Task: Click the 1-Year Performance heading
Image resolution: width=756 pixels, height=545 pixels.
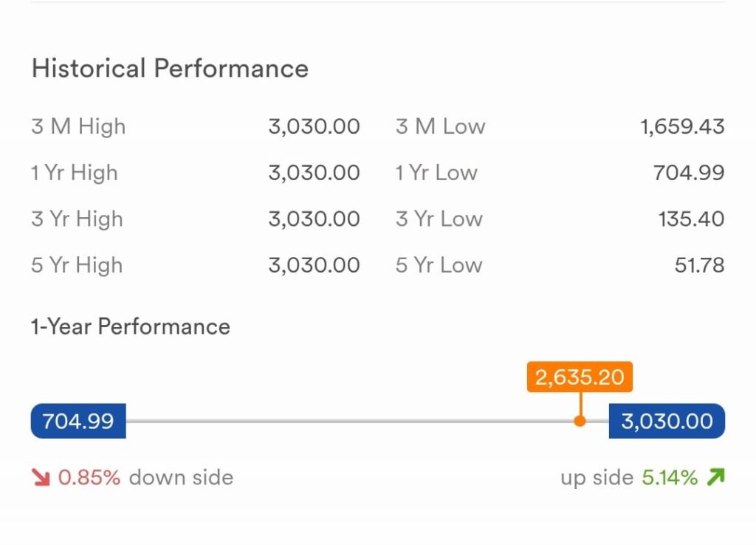Action: tap(130, 326)
